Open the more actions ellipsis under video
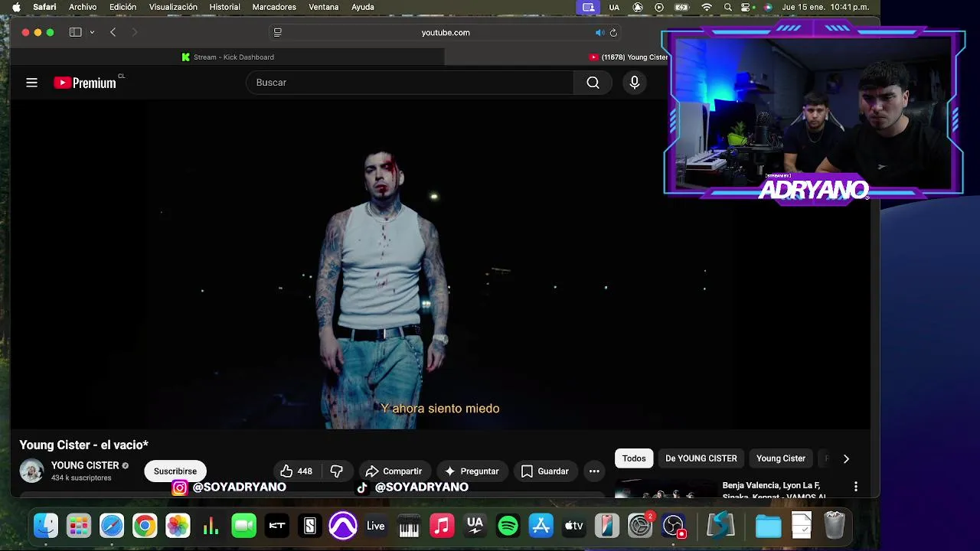Viewport: 980px width, 551px height. click(x=594, y=471)
